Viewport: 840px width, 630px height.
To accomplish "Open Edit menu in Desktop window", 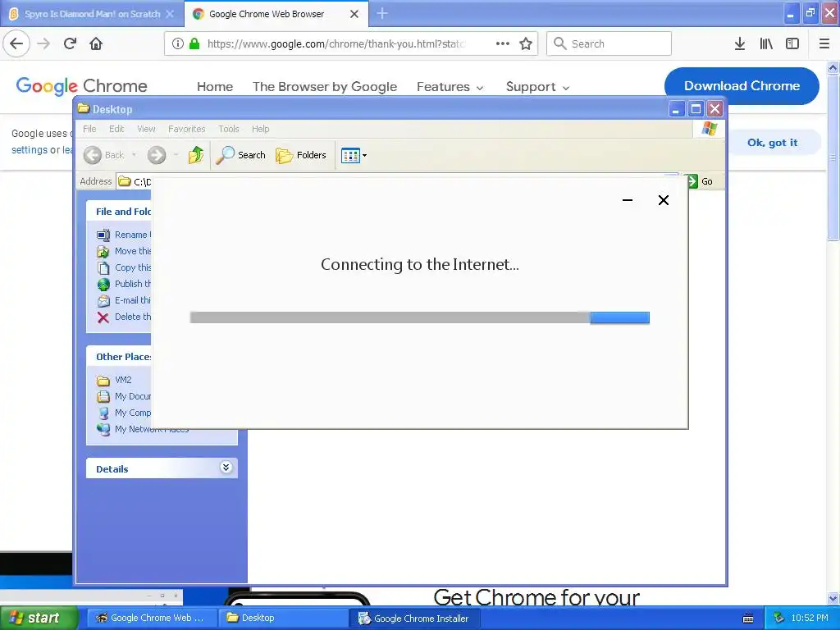I will point(116,129).
